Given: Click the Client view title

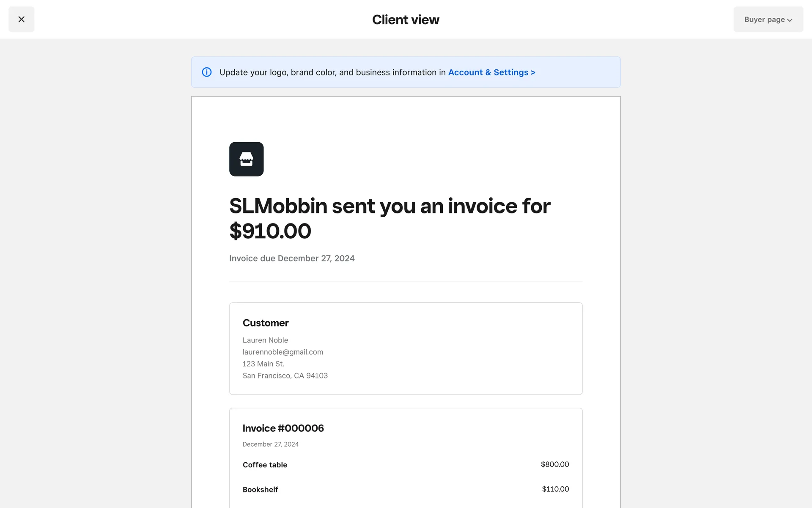Looking at the screenshot, I should tap(406, 19).
